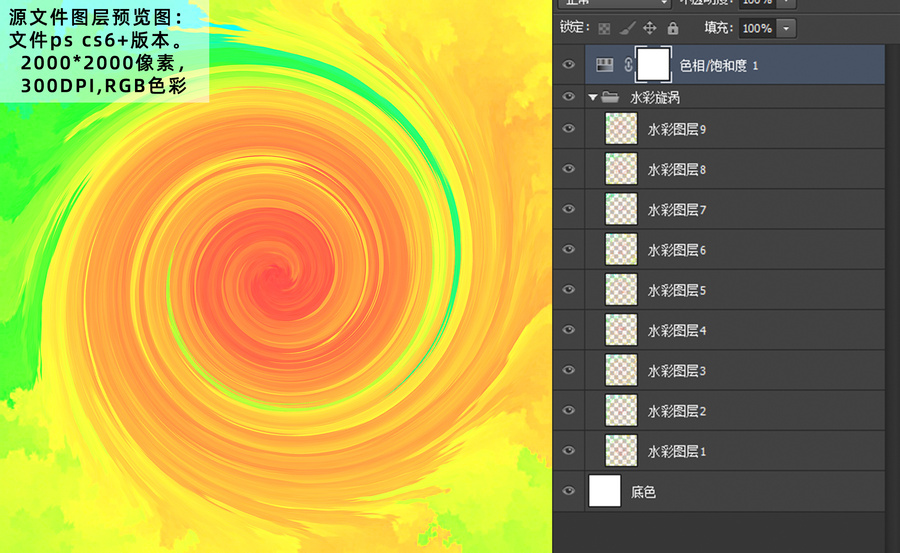The height and width of the screenshot is (553, 900).
Task: Select layer name 水彩图层5
Action: (677, 290)
